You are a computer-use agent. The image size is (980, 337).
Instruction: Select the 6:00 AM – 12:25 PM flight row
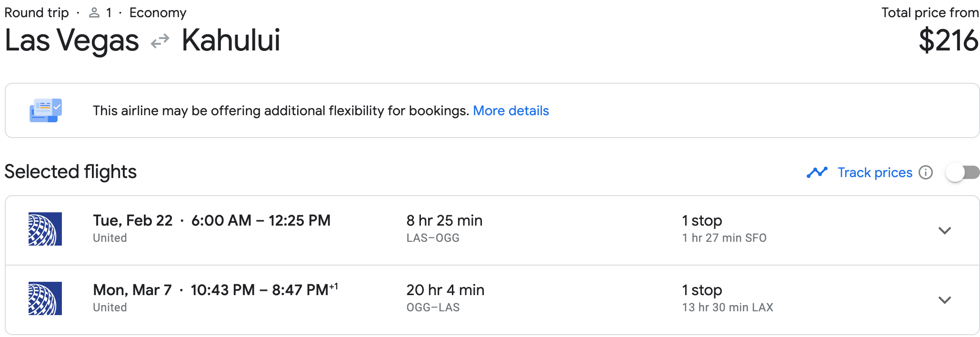(492, 230)
